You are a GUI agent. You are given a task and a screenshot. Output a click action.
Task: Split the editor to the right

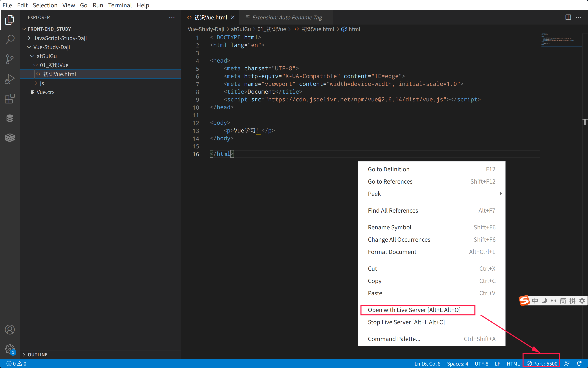(x=568, y=17)
